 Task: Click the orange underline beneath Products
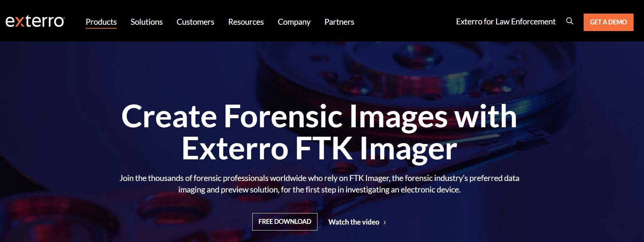[x=101, y=28]
